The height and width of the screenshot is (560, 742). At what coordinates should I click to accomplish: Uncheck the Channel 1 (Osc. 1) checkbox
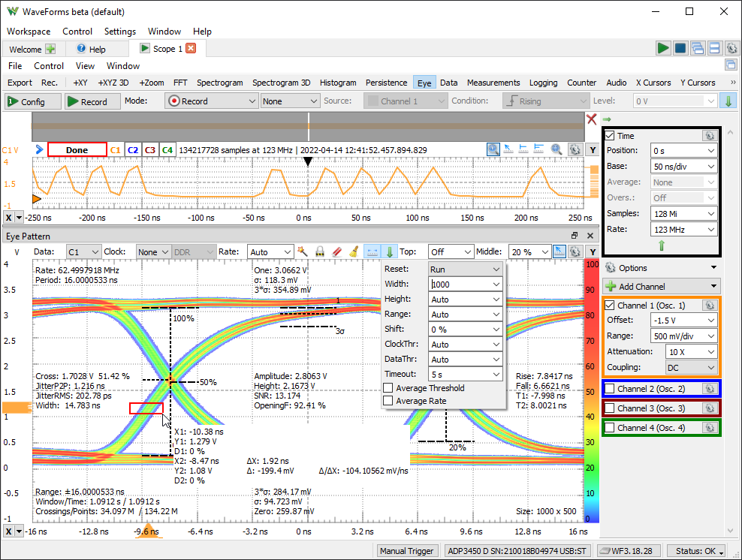pyautogui.click(x=611, y=306)
